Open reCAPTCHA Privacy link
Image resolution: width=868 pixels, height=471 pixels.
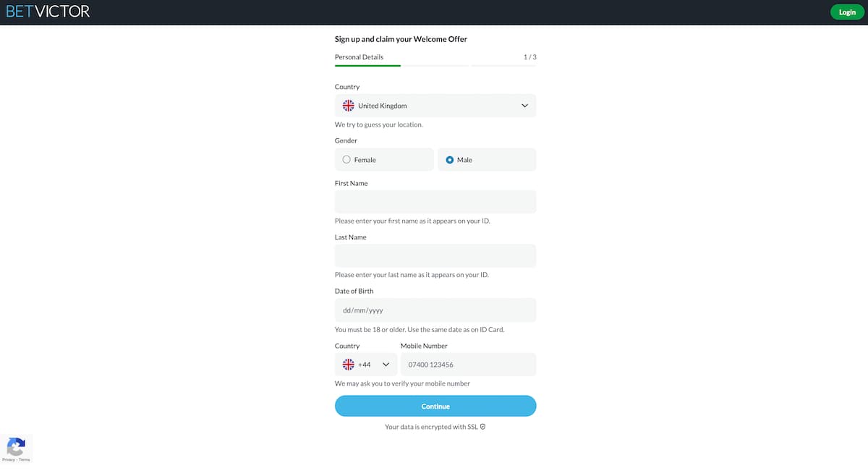point(8,460)
